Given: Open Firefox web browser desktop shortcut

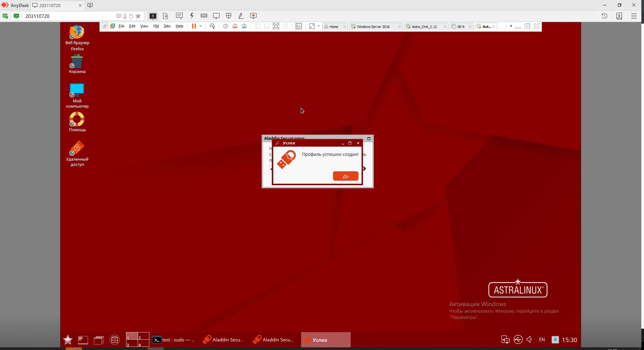Looking at the screenshot, I should 77,37.
